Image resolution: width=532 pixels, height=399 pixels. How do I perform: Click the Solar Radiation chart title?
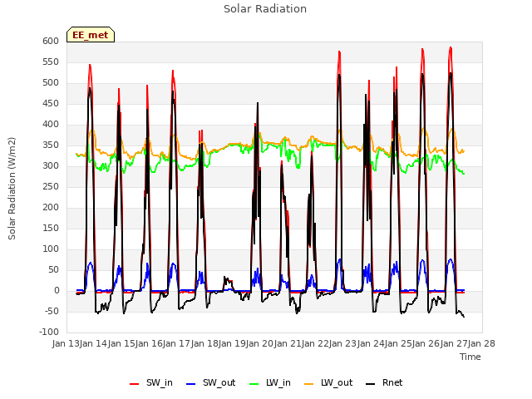click(x=265, y=9)
